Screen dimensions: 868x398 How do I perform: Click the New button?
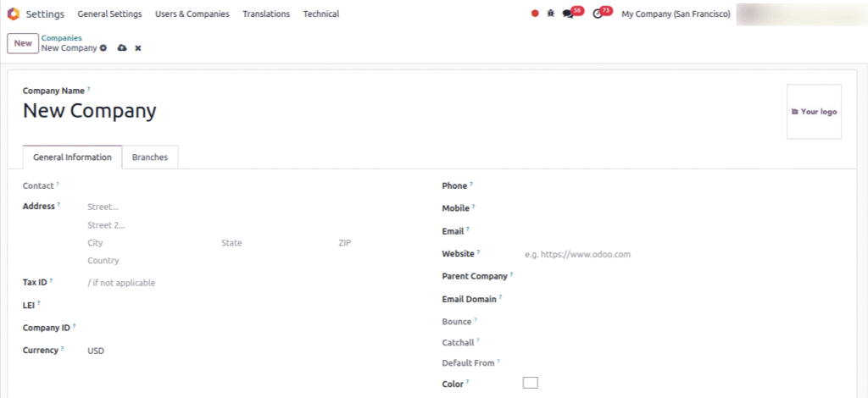(23, 43)
